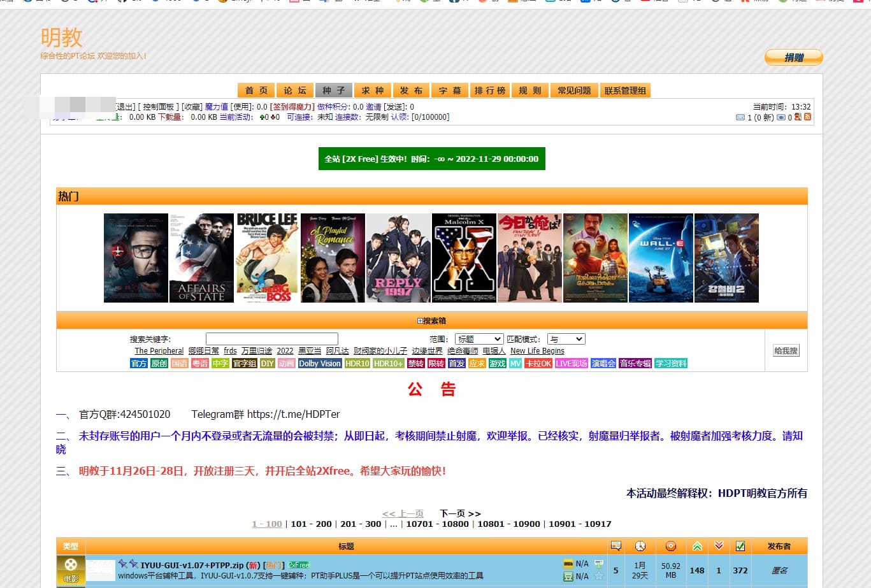Screen dimensions: 871x588
Task: Open the 字幕 nav tab
Action: [450, 90]
